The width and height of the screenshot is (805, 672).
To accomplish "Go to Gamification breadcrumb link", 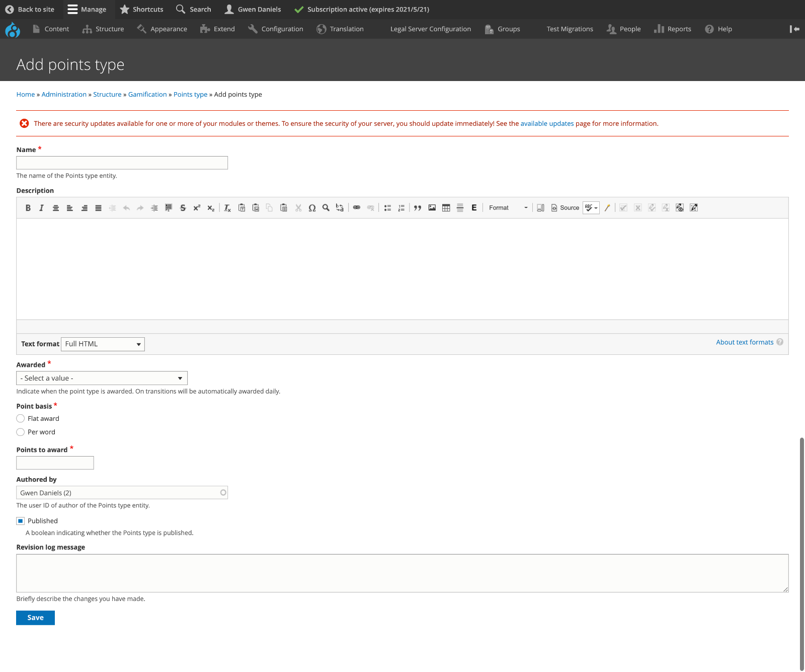I will 147,95.
